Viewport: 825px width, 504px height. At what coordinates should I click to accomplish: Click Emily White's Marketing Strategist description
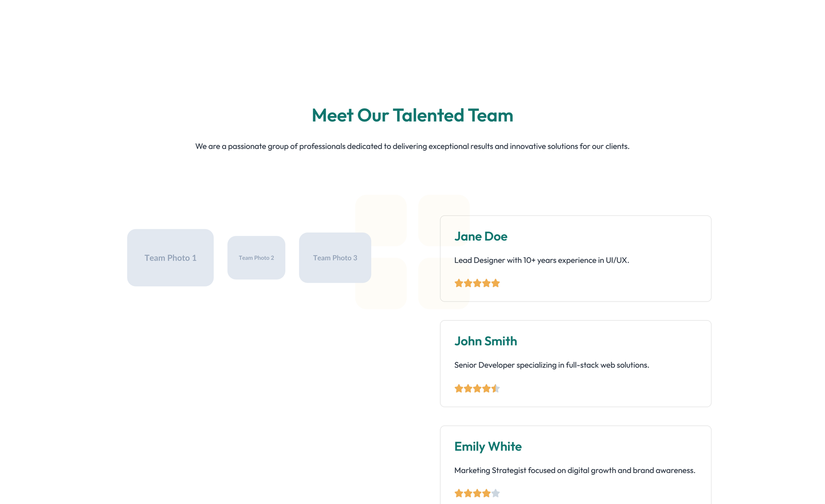(574, 470)
